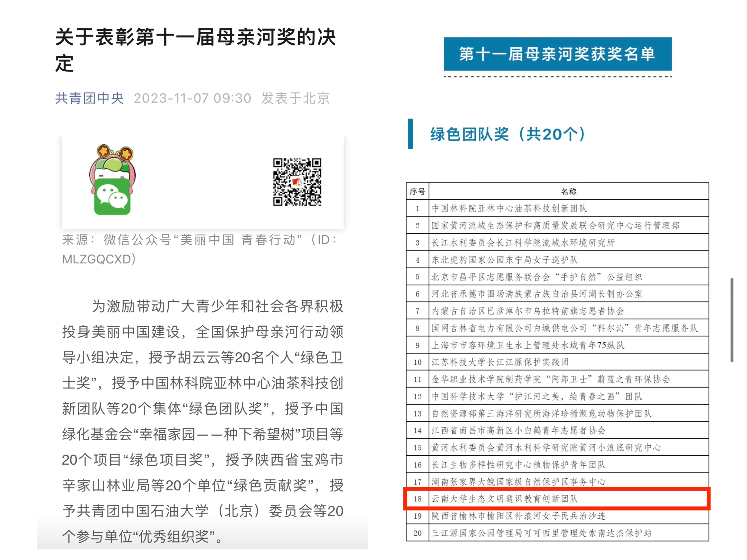Image resolution: width=747 pixels, height=560 pixels.
Task: Click the publish date 2023-11-07 09:30
Action: click(192, 98)
